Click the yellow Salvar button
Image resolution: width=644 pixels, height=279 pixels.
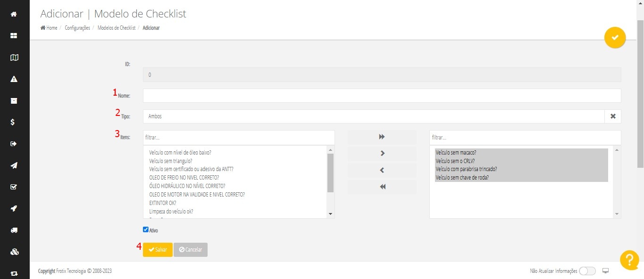[x=158, y=250]
